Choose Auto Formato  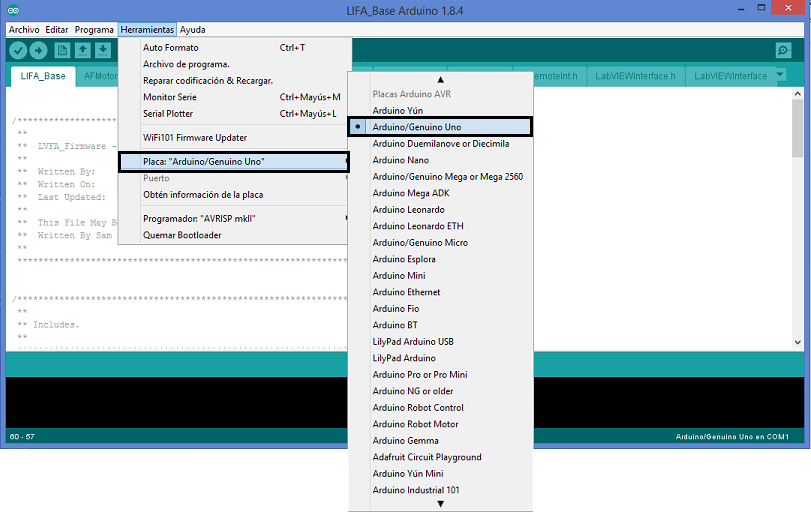[234, 48]
